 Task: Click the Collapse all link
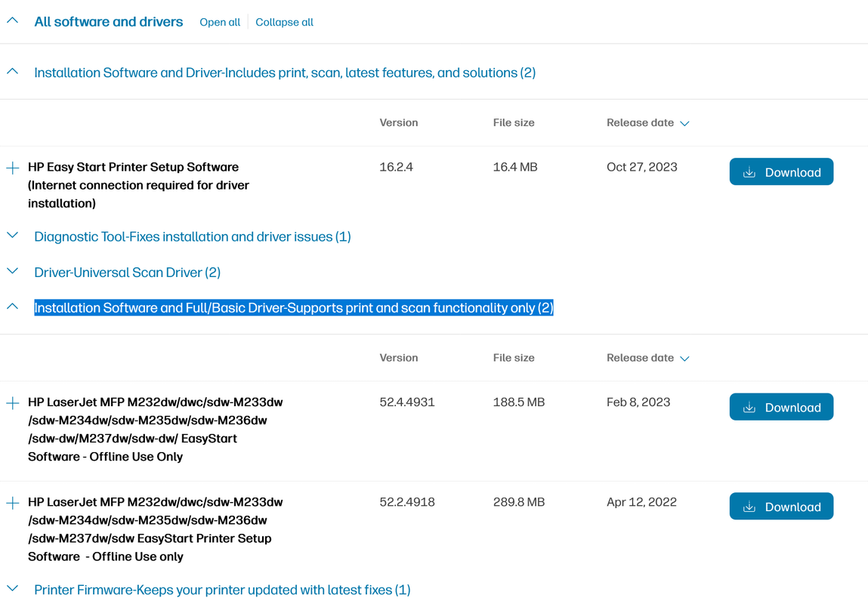(284, 22)
